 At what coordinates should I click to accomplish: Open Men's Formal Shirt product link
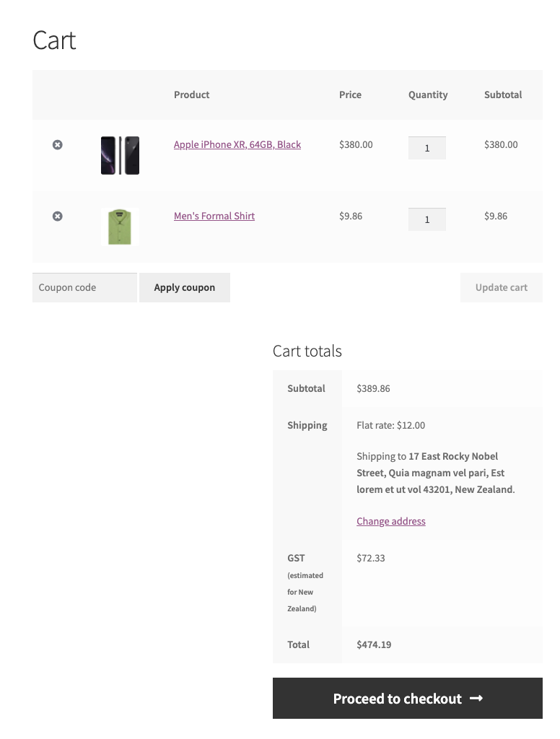click(214, 216)
